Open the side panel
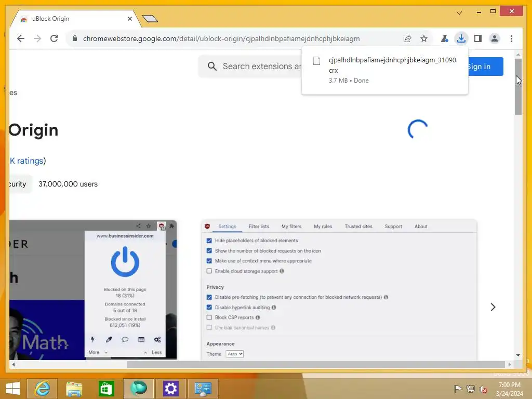 (478, 38)
